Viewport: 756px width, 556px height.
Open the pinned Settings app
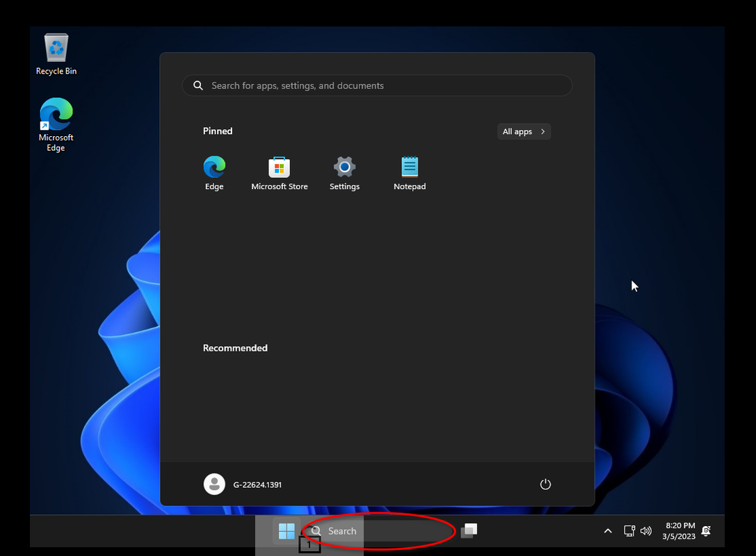(x=344, y=174)
